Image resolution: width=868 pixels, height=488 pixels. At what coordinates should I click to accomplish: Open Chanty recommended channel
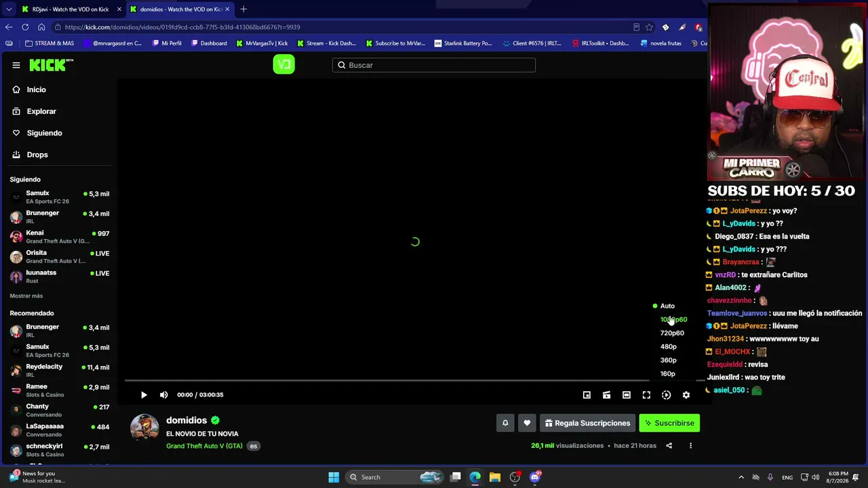(60, 410)
